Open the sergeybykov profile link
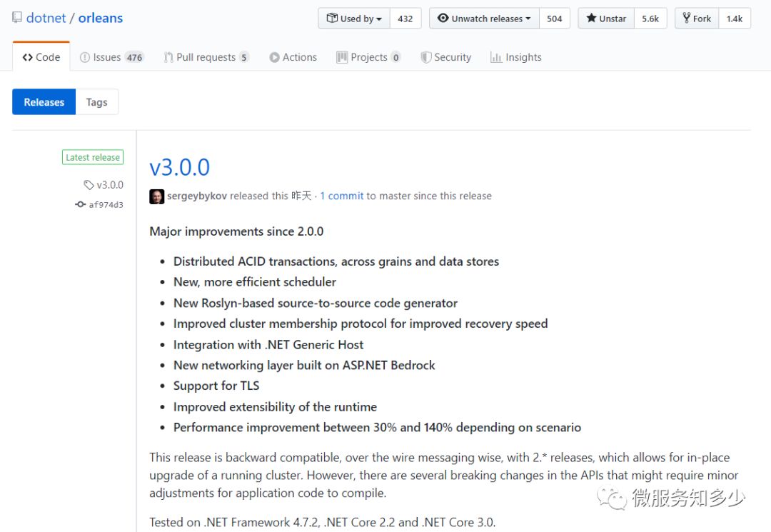 point(197,196)
